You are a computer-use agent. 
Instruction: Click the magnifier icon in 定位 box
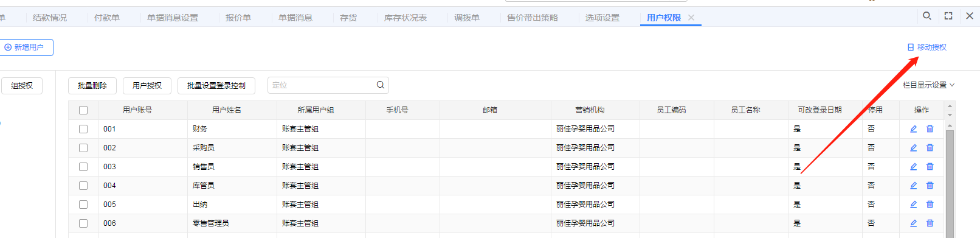point(381,85)
